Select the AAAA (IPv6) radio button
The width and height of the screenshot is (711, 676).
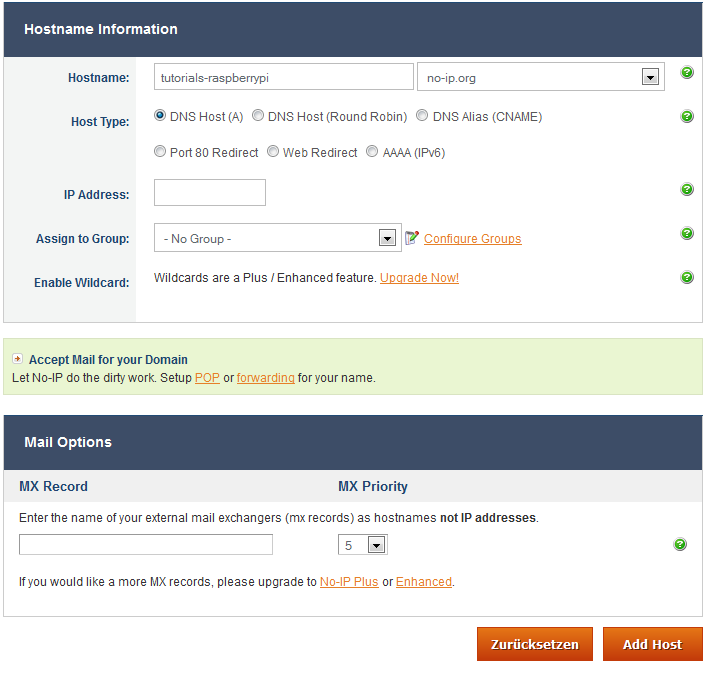click(x=372, y=152)
